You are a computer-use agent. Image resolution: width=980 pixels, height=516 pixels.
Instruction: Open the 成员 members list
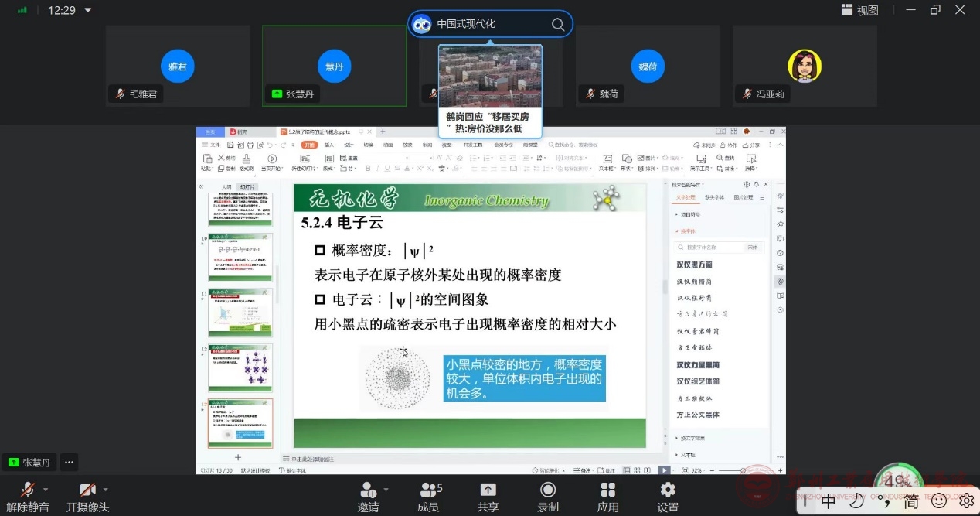point(428,490)
